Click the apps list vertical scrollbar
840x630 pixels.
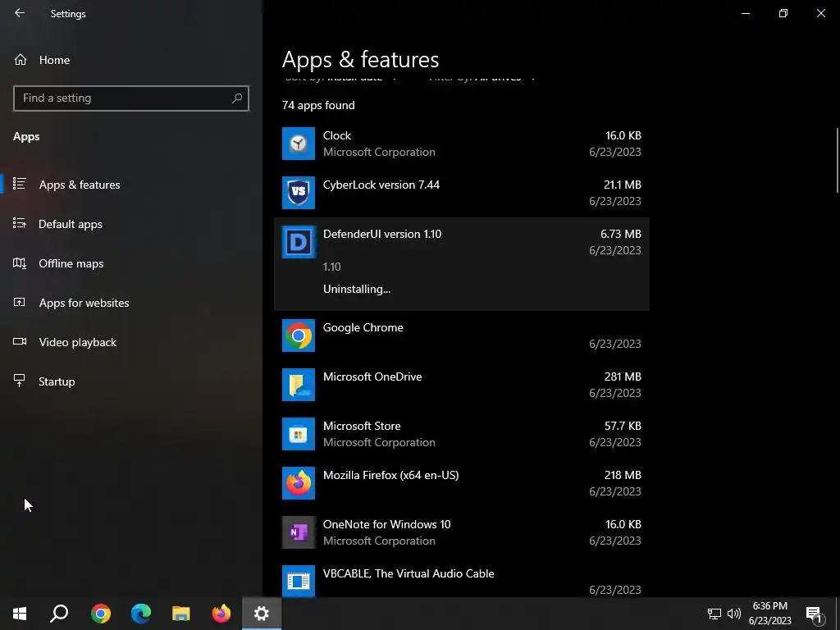(838, 161)
